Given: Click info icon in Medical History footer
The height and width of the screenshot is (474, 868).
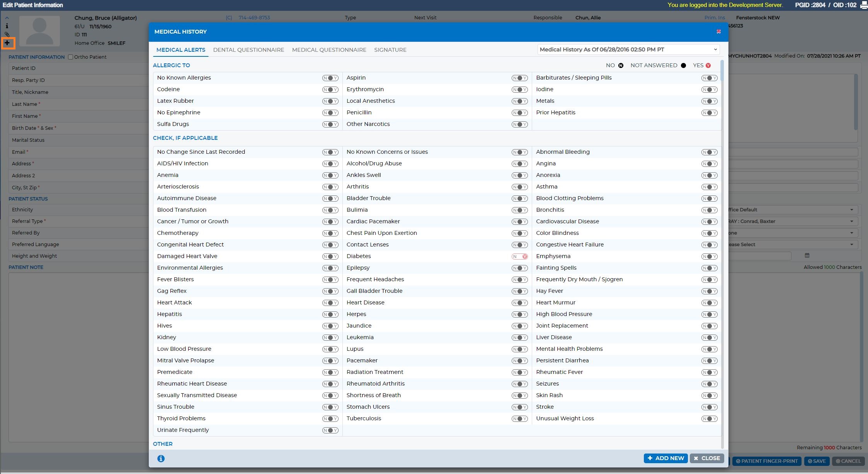Looking at the screenshot, I should pos(161,459).
